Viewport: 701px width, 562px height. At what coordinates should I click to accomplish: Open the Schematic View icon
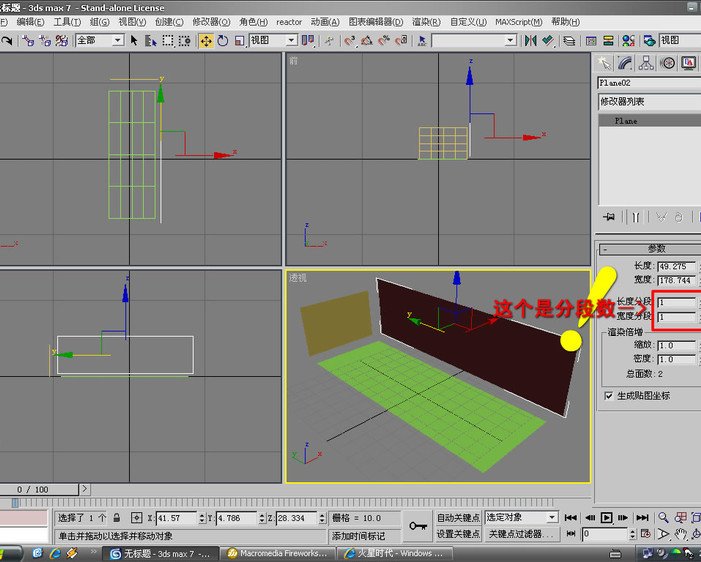(608, 41)
